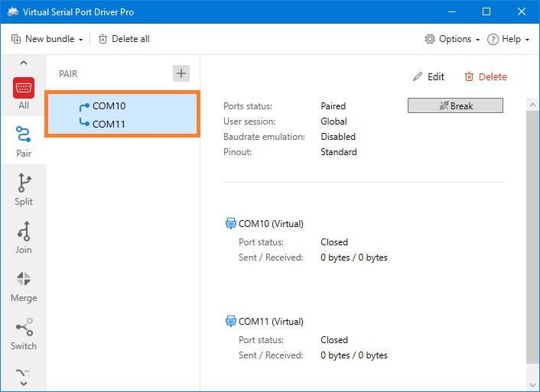The image size is (540, 392).
Task: Click the app icon in title bar
Action: tap(13, 11)
